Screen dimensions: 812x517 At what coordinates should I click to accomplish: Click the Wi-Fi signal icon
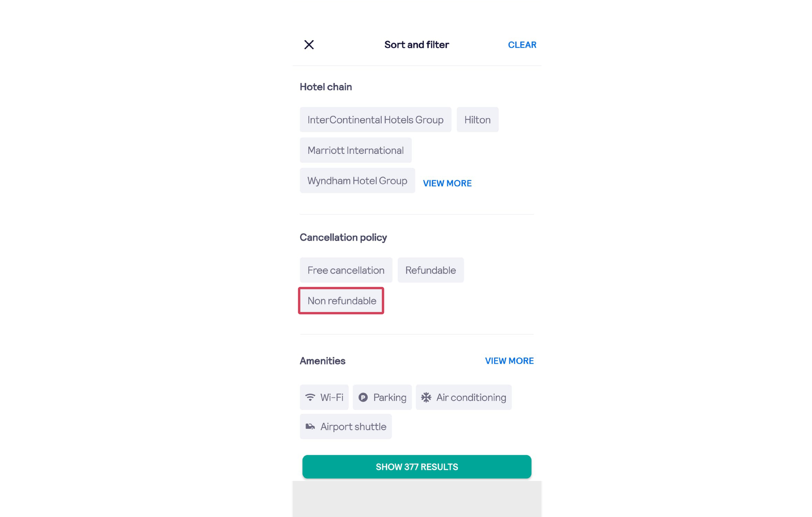310,397
